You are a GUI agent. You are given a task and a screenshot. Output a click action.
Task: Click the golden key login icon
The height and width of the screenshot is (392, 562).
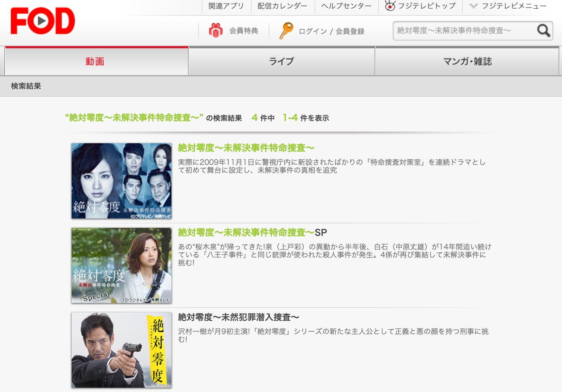(286, 31)
